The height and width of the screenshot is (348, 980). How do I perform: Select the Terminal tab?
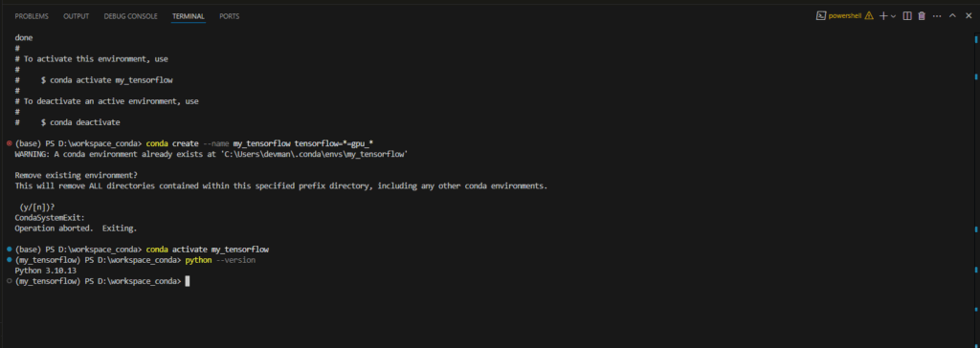[x=189, y=16]
